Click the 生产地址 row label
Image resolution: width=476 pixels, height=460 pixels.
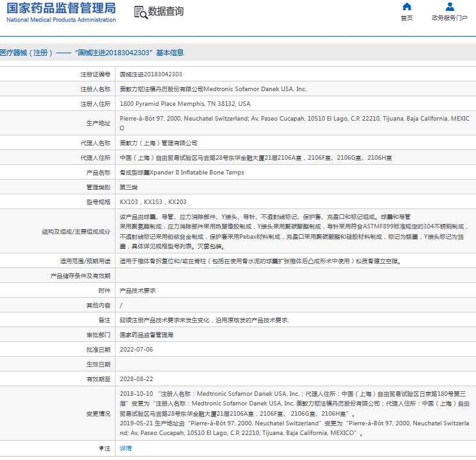98,123
